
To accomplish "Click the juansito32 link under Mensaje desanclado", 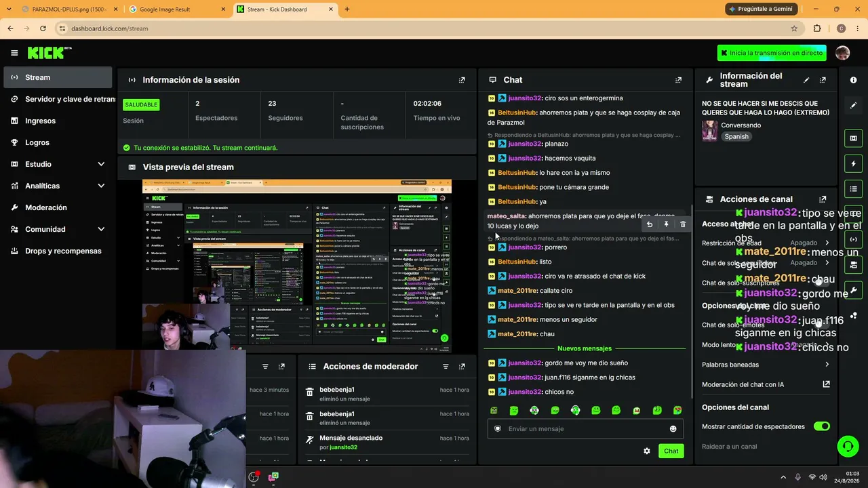I will point(343,447).
